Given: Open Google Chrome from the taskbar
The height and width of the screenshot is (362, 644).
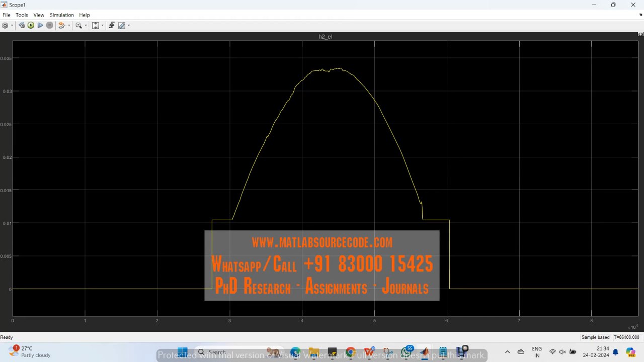Looking at the screenshot, I should pos(351,352).
